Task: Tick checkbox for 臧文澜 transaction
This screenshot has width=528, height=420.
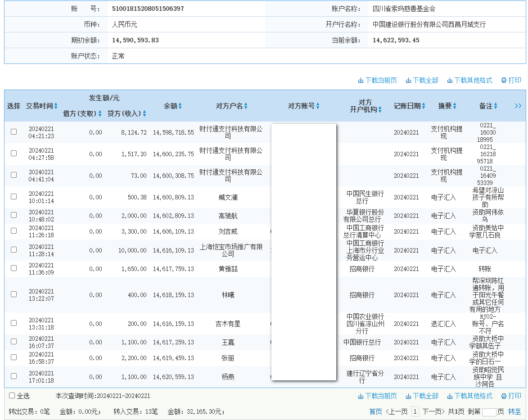Action: point(14,196)
